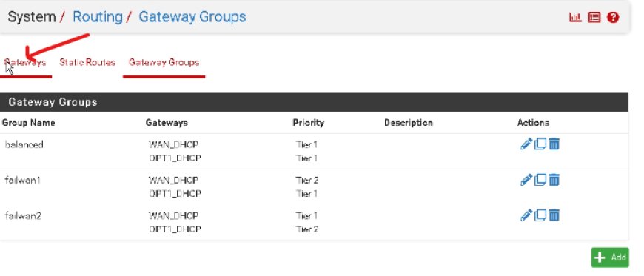
Task: Click the Group Name column header
Action: point(28,123)
